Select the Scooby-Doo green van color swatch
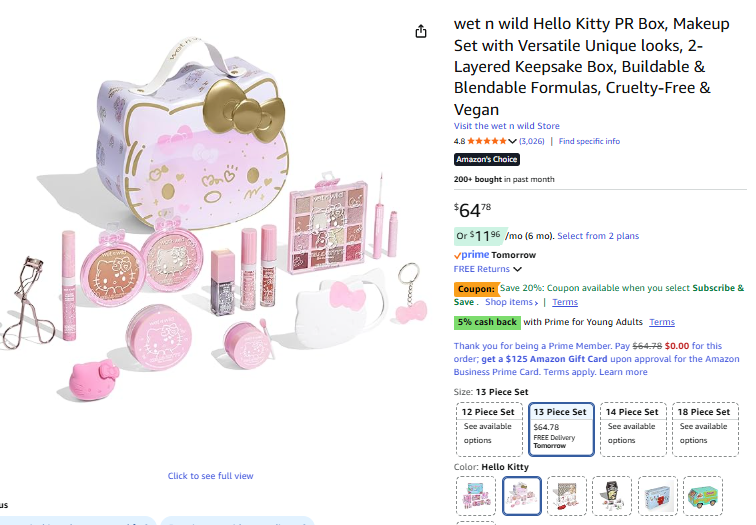The width and height of the screenshot is (756, 525). point(703,495)
